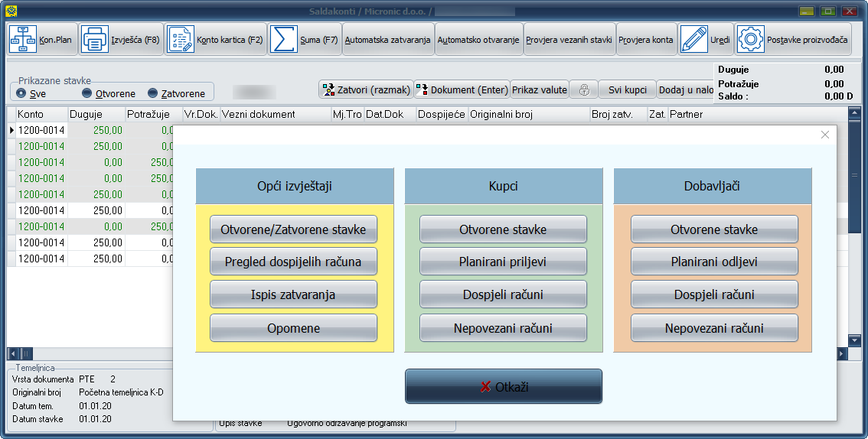Sort by Duguje column header
This screenshot has height=439, width=868.
(x=96, y=114)
